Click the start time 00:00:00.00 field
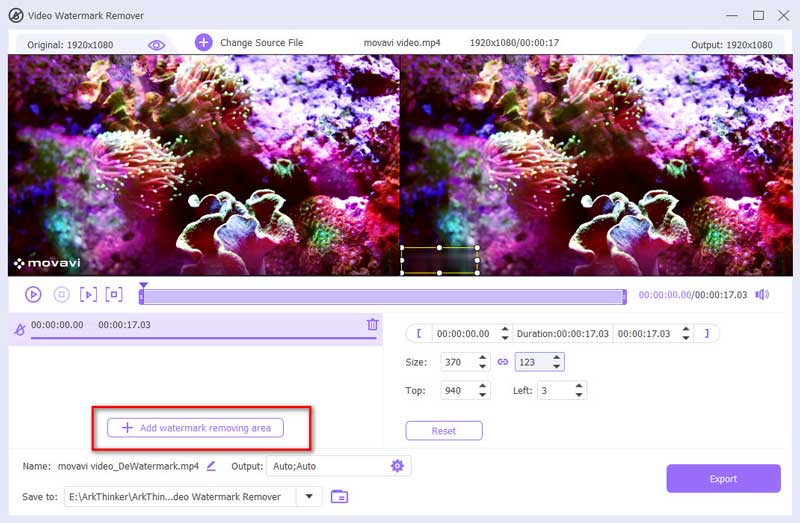800x523 pixels. [465, 334]
